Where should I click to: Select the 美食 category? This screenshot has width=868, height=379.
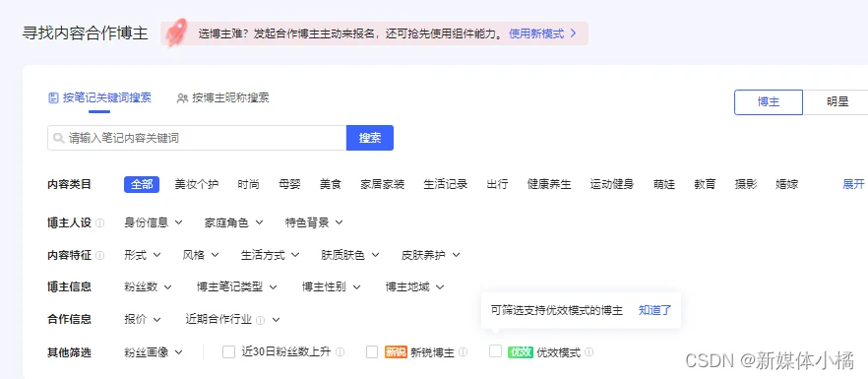pos(331,184)
